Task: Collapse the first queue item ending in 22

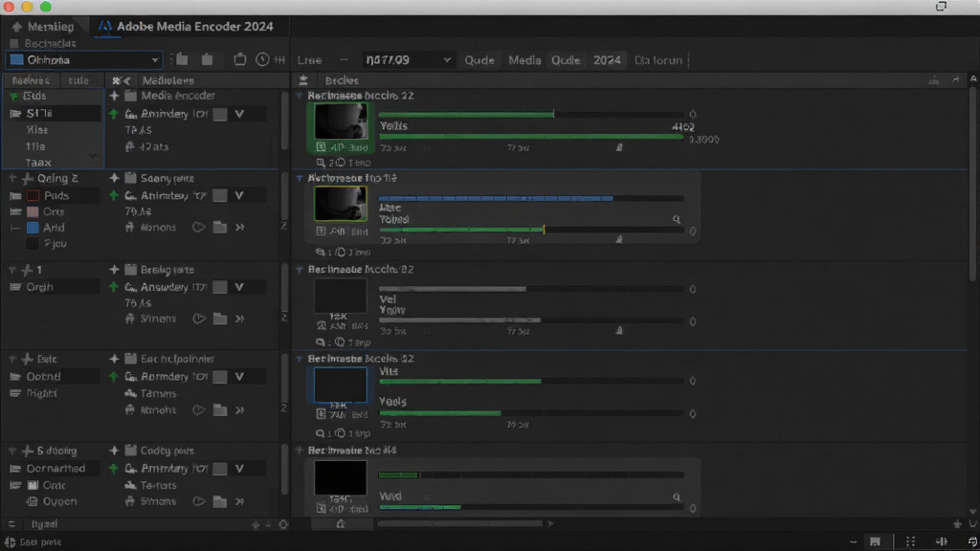Action: pyautogui.click(x=300, y=96)
